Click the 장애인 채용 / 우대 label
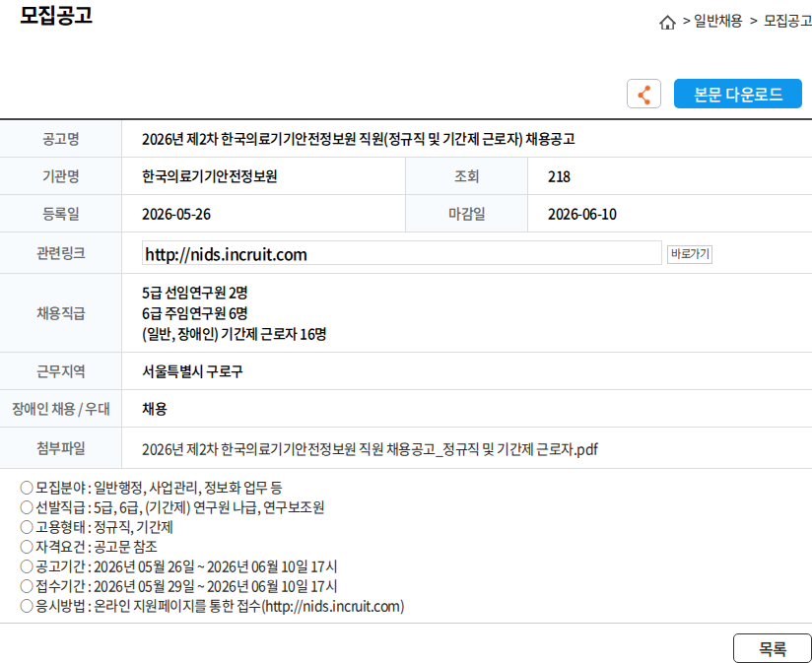Screen dimensions: 812x663 tap(60, 409)
